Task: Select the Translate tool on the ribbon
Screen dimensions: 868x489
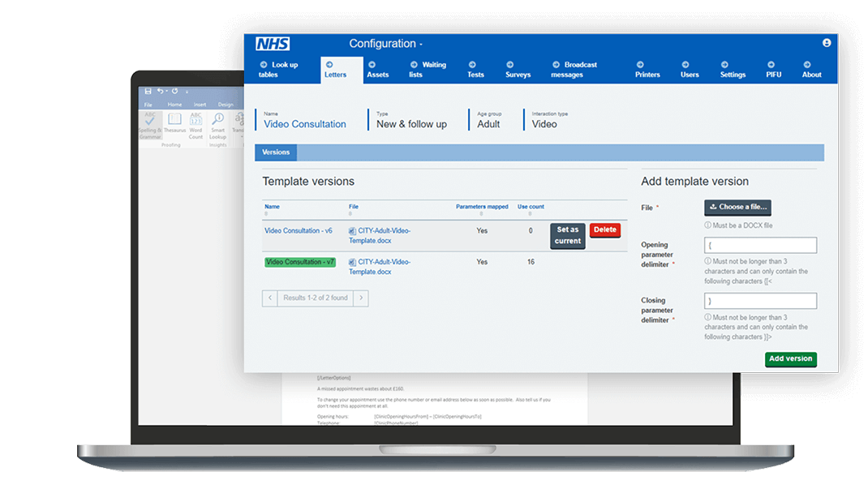Action: coord(238,120)
